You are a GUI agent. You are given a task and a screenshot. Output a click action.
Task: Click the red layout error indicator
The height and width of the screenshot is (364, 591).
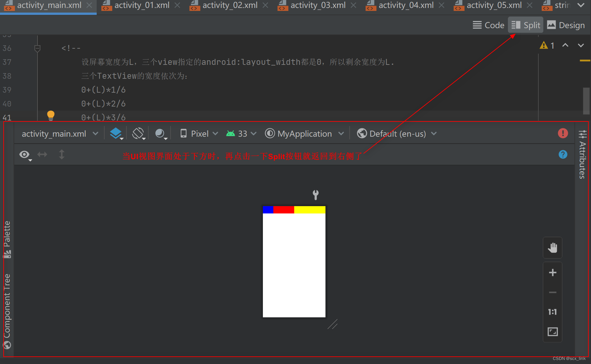coord(563,133)
